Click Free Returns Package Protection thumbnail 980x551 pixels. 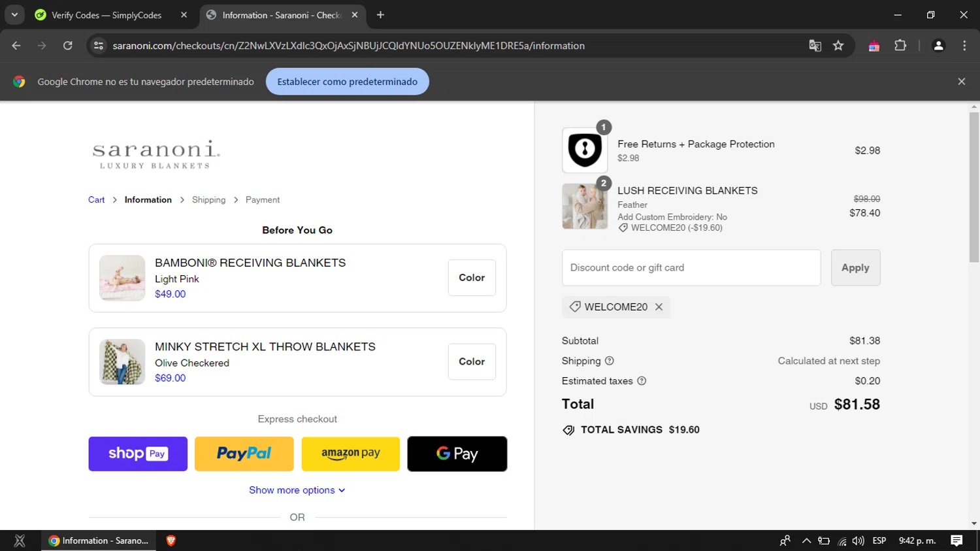coord(585,150)
